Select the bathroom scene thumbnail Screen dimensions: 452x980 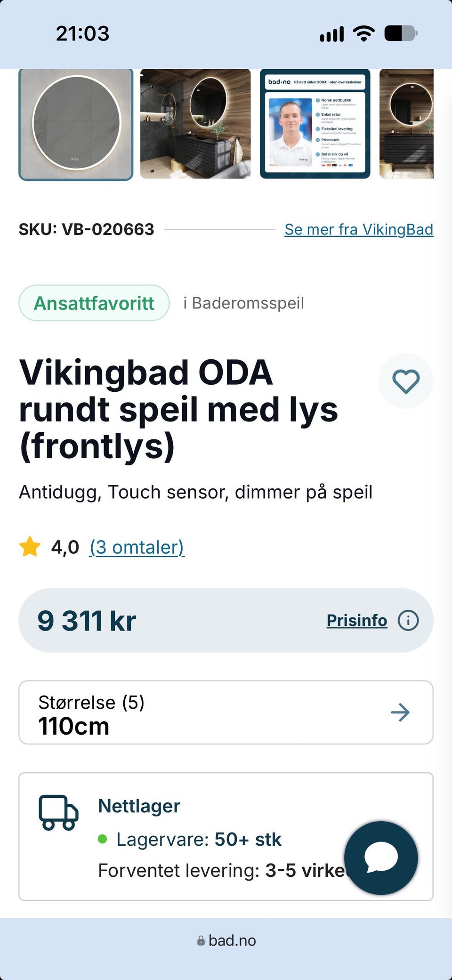195,124
